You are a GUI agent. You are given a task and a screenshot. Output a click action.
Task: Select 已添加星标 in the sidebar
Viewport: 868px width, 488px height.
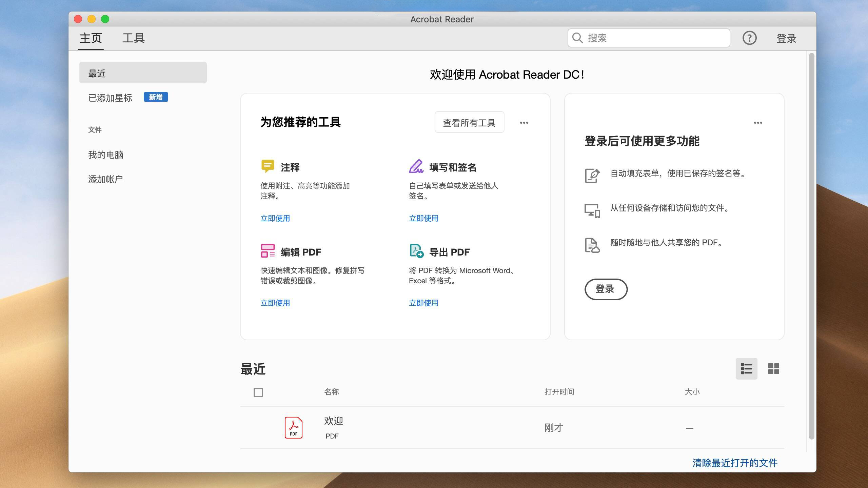[x=110, y=98]
